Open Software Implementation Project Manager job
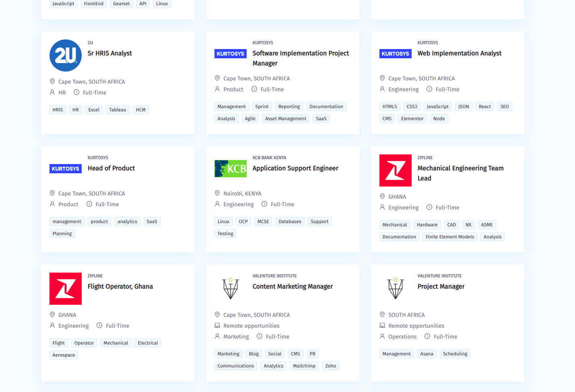Viewport: 575px width, 392px height. (301, 58)
